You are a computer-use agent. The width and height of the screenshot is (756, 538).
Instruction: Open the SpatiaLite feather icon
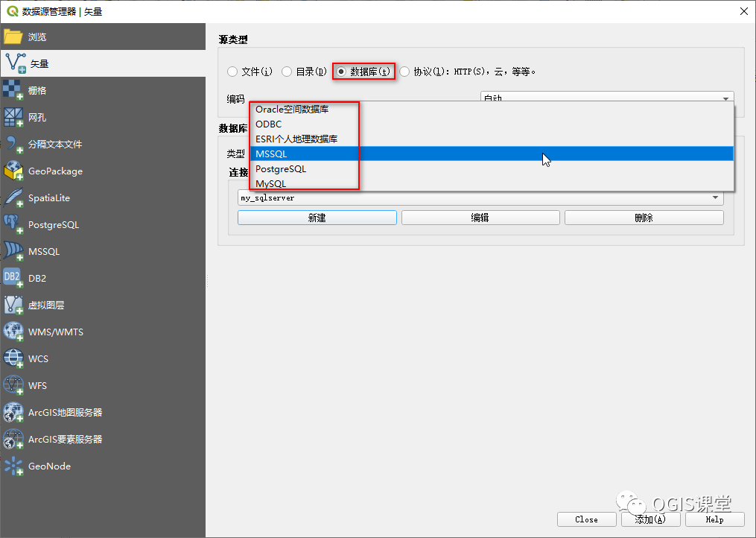(x=13, y=197)
